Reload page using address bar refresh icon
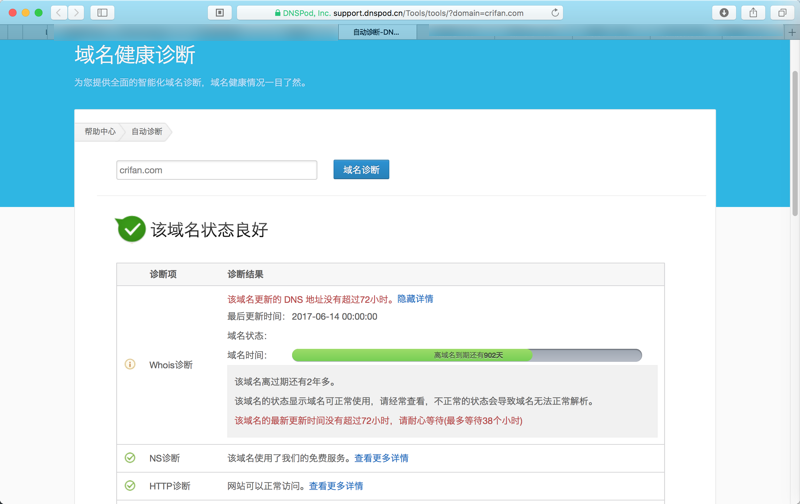This screenshot has height=504, width=800. (555, 13)
